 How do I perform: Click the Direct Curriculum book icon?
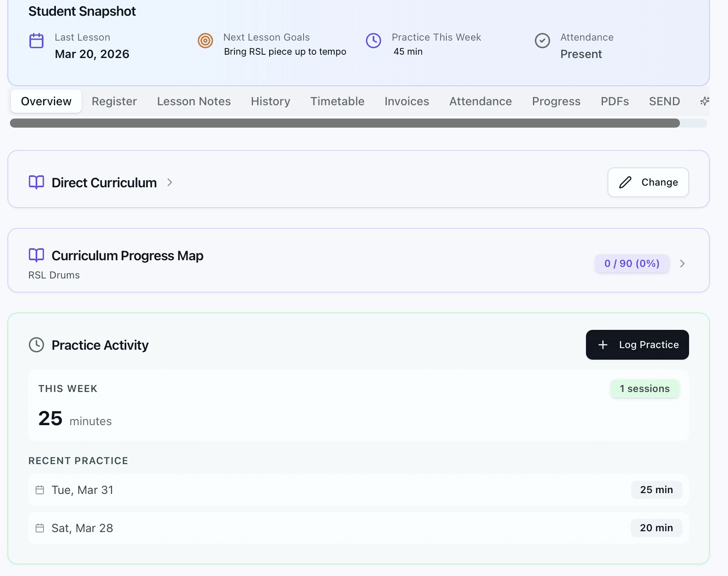(36, 182)
